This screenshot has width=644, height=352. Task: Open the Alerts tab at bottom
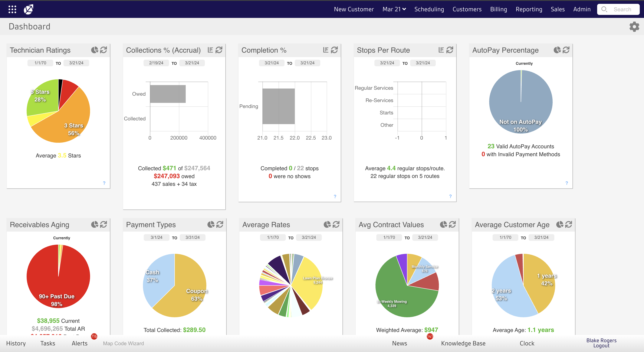[x=79, y=343]
